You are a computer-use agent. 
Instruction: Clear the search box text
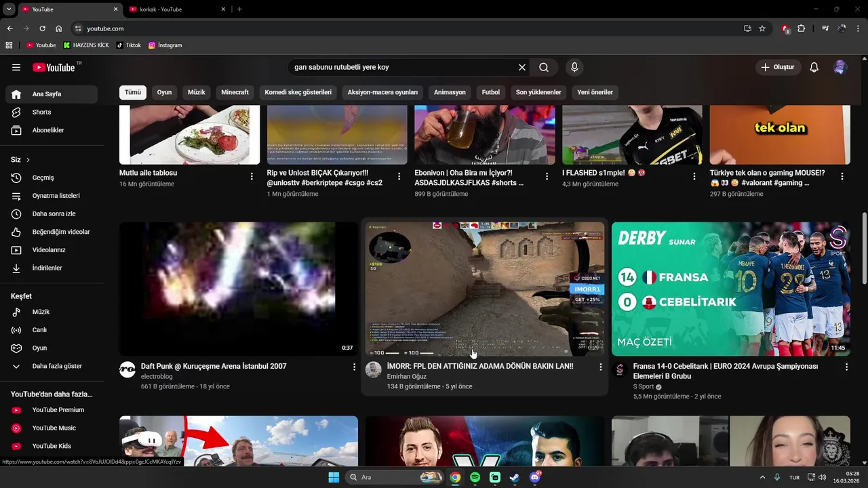tap(522, 67)
